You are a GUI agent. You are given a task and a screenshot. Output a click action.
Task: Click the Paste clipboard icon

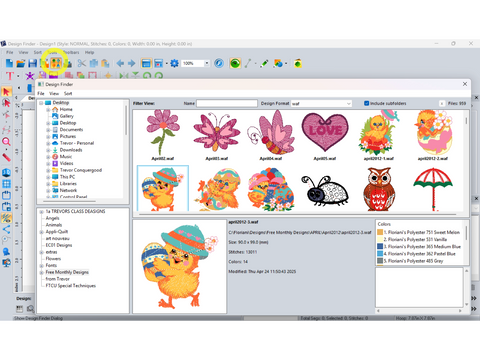tap(105, 63)
